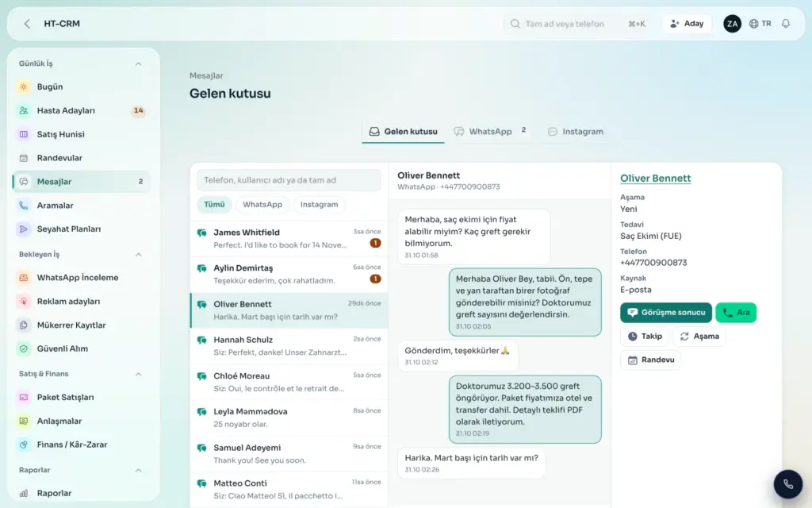Filter conversations by Instagram chip
This screenshot has width=812, height=508.
pyautogui.click(x=319, y=204)
